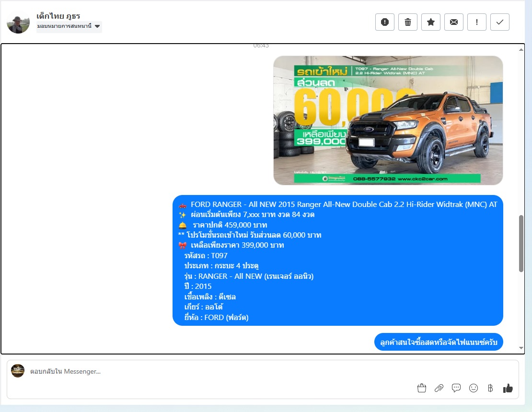Open the shopping bag product icon

pos(421,388)
